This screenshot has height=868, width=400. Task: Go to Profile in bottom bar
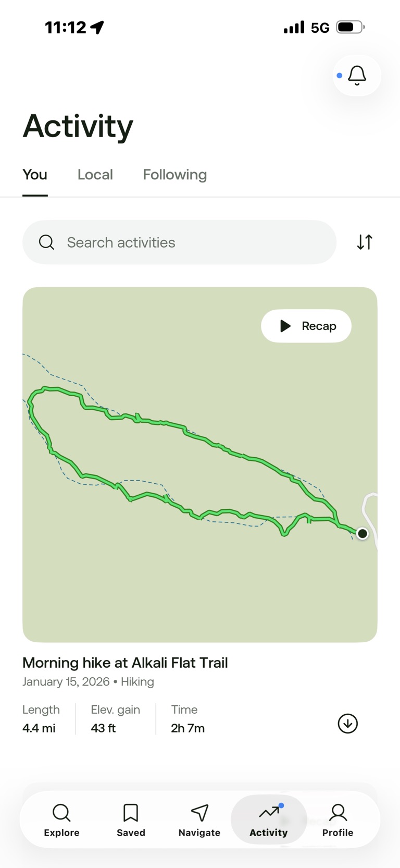pyautogui.click(x=337, y=820)
